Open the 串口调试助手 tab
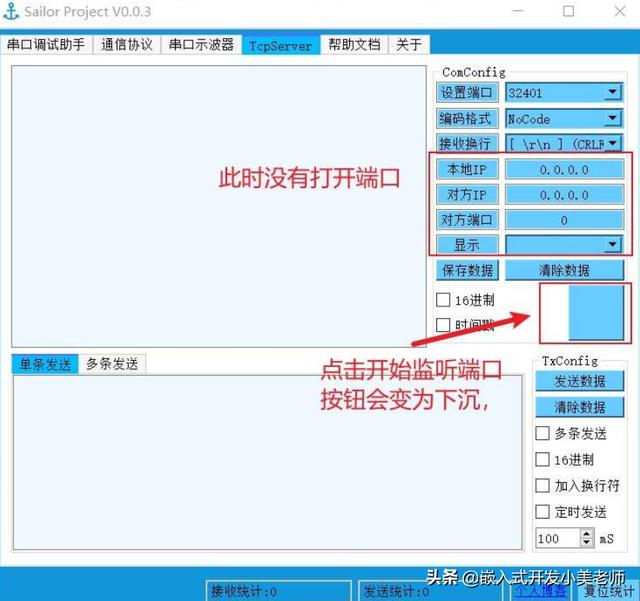 46,44
